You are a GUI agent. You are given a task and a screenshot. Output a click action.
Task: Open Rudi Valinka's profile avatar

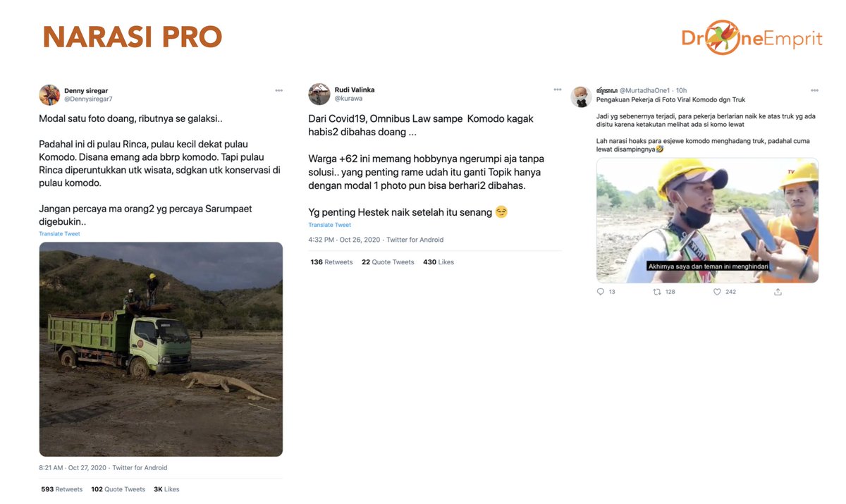point(319,94)
